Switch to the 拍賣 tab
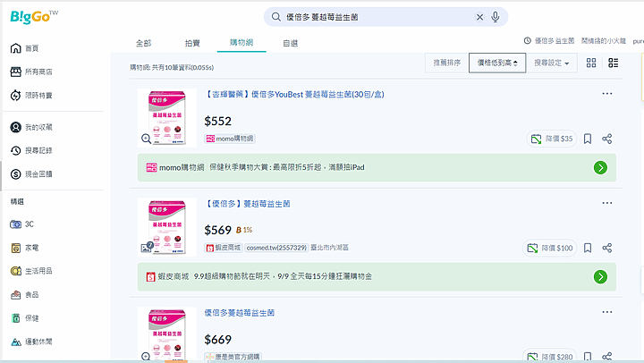This screenshot has height=363, width=644. pyautogui.click(x=192, y=43)
